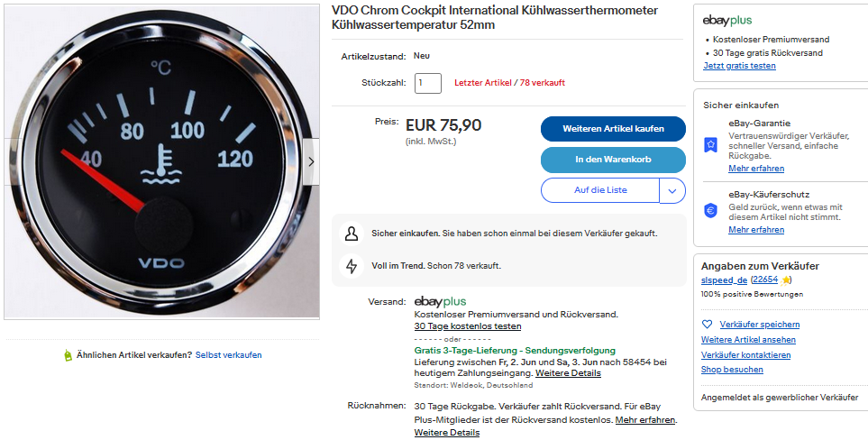
Task: Click the eBay-Käuferschutz euro shield icon
Action: pos(710,210)
